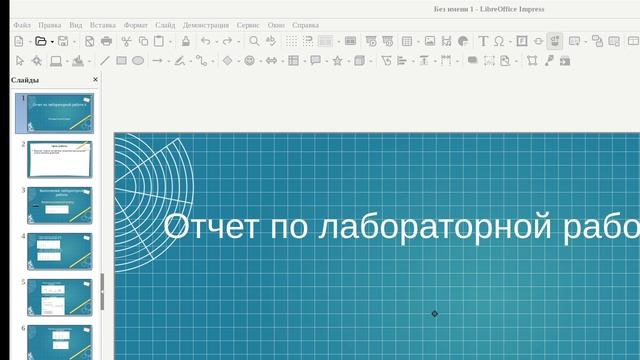Screen dimensions: 640x360
Task: Insert a chart into the slide
Action: coord(463,41)
